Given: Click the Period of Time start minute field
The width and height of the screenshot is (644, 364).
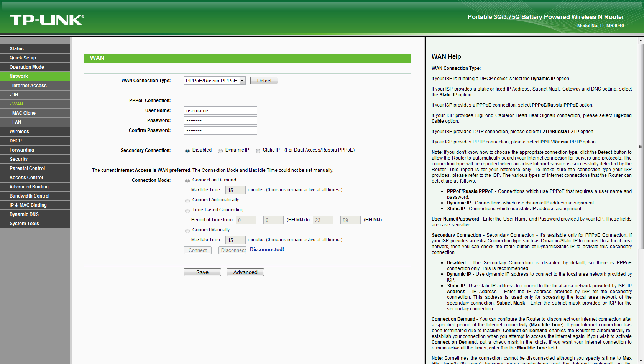Looking at the screenshot, I should (x=273, y=220).
